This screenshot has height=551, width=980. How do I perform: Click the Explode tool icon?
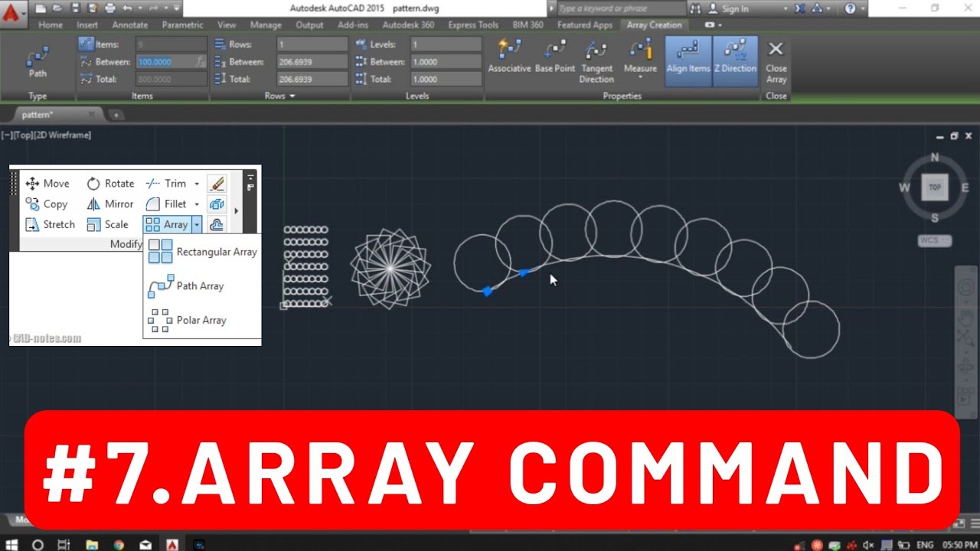[217, 204]
